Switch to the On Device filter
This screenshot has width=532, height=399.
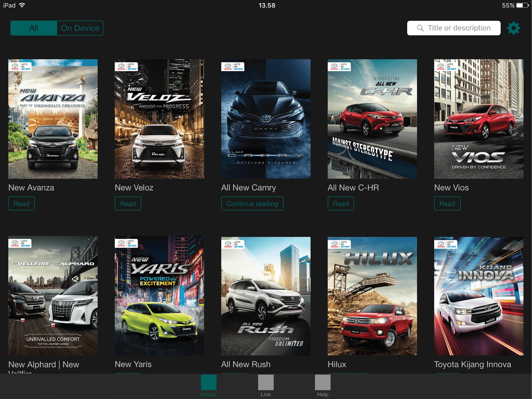coord(80,28)
